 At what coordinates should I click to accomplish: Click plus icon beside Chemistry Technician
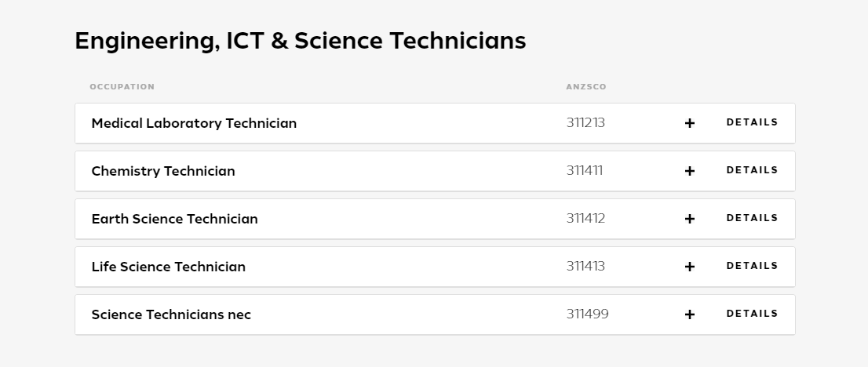(689, 171)
